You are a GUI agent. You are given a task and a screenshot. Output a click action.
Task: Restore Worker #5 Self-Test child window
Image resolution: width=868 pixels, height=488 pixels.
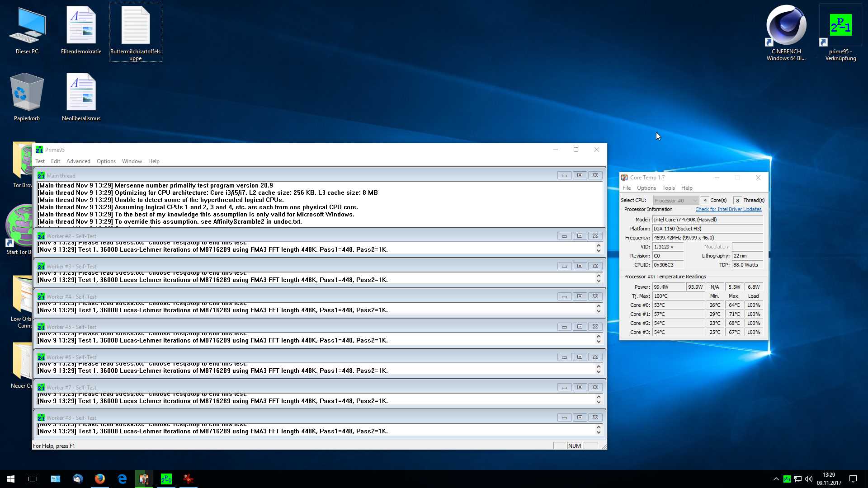580,327
